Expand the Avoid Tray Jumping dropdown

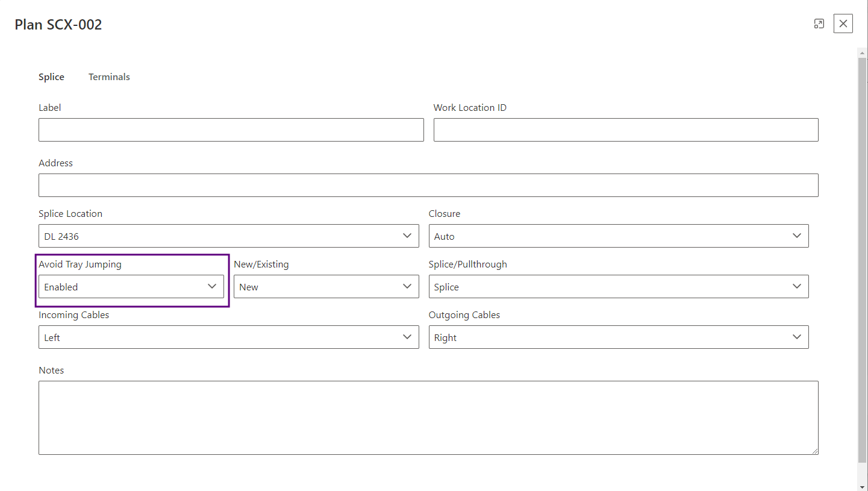click(131, 287)
